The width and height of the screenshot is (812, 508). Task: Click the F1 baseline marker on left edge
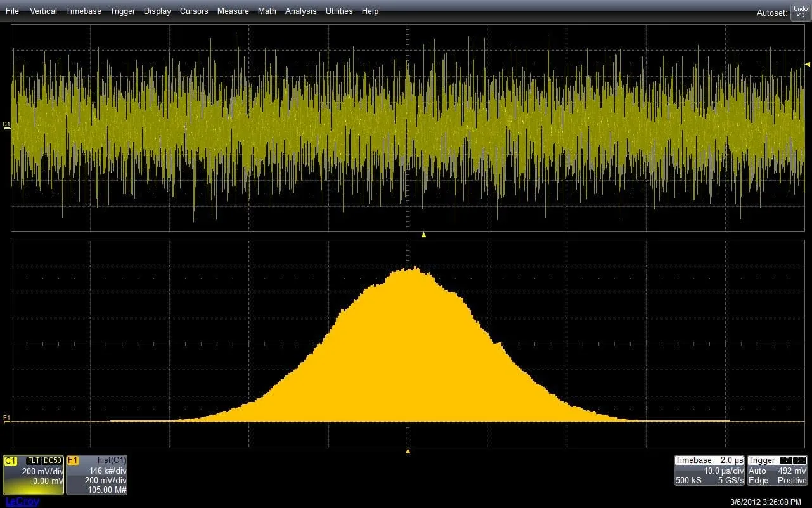tap(7, 419)
